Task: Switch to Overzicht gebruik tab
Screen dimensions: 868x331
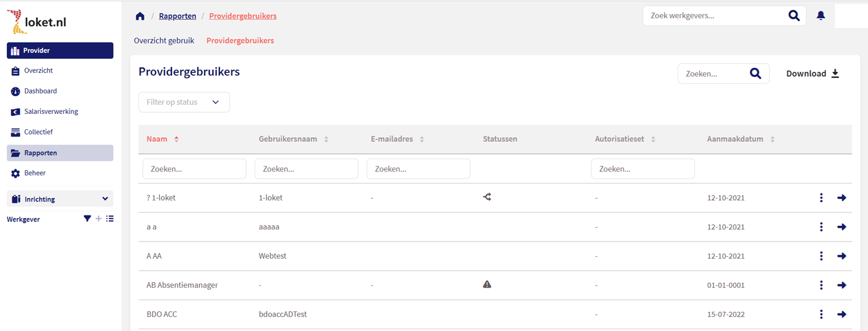Action: (164, 40)
